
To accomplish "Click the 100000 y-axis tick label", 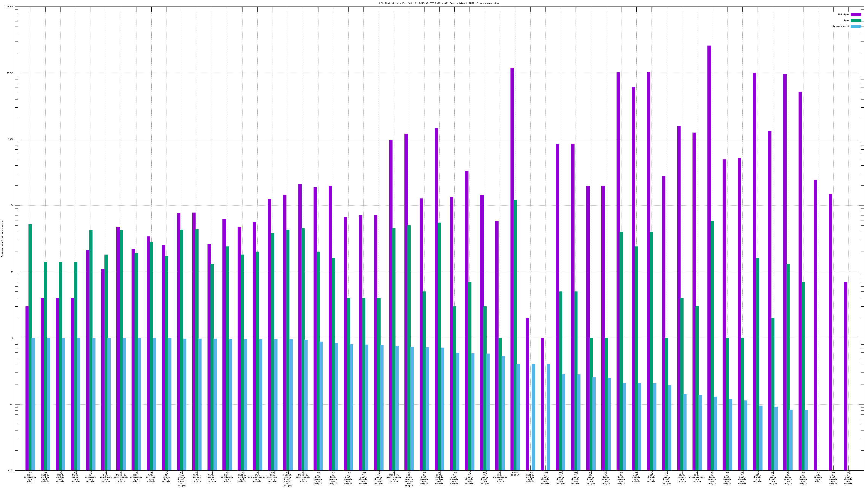I will (9, 7).
